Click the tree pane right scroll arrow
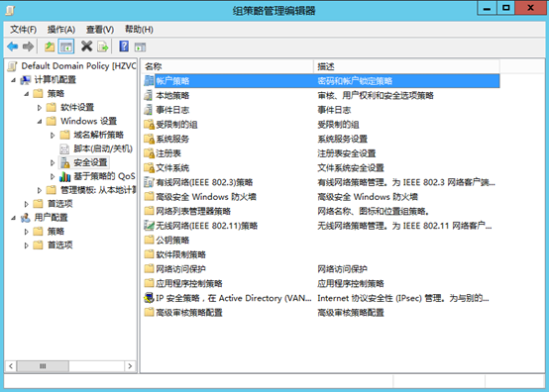This screenshot has width=549, height=392. coord(130,366)
